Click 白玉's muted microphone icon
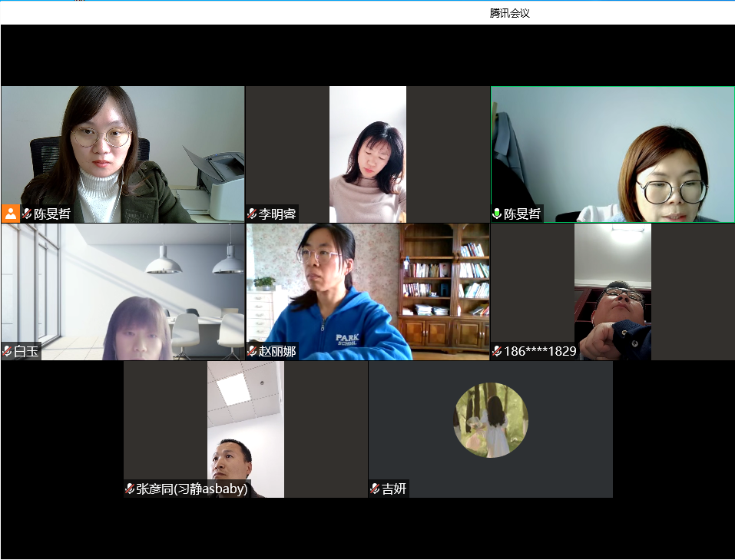This screenshot has height=560, width=735. [8, 350]
